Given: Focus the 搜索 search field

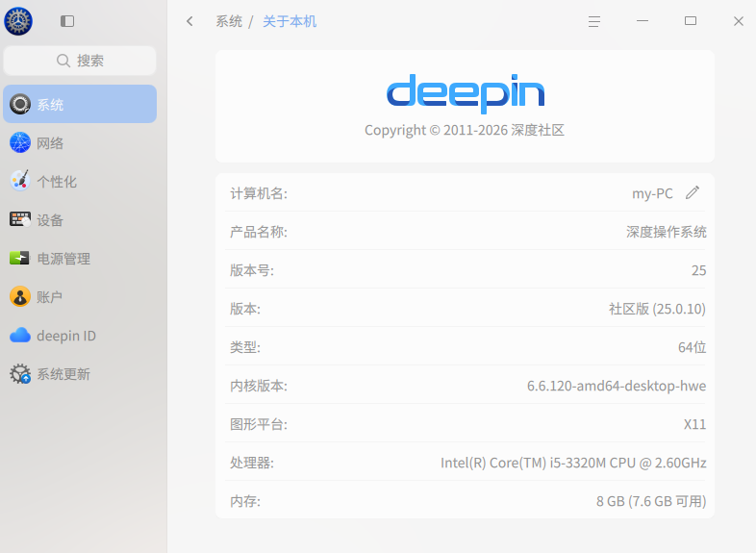Looking at the screenshot, I should coord(80,61).
